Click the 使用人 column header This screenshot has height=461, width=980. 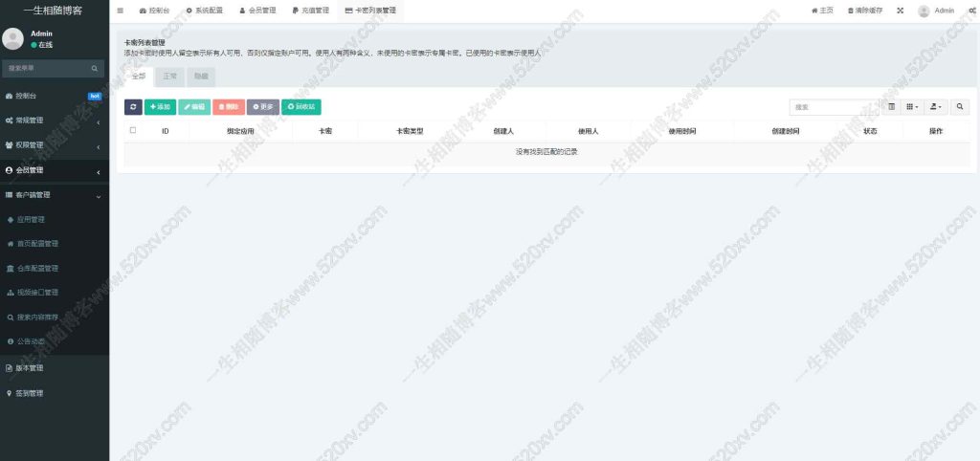(589, 131)
